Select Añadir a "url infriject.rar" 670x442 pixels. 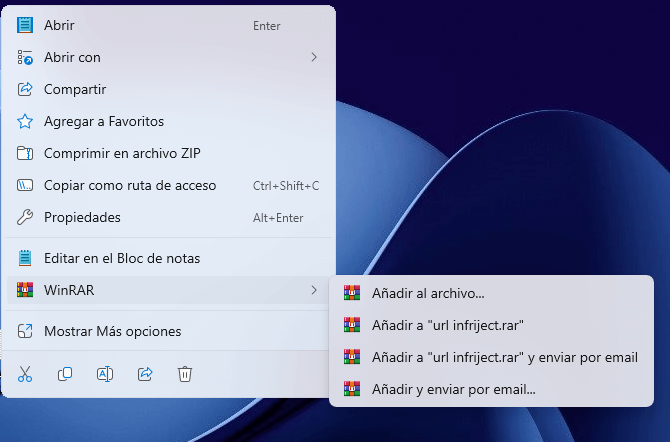pos(491,325)
